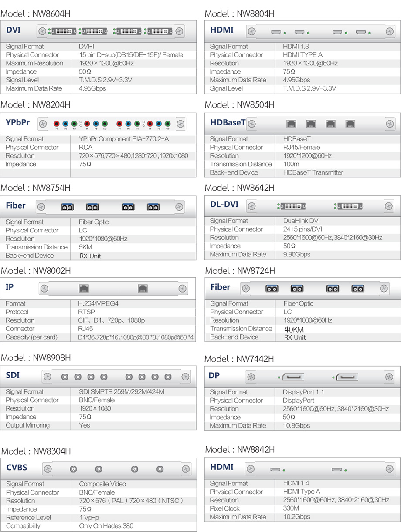Click the '100m' transmission distance value
401x532 pixels.
[x=291, y=164]
